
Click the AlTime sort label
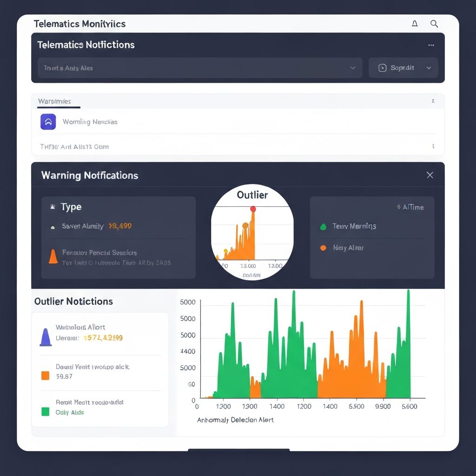point(410,207)
